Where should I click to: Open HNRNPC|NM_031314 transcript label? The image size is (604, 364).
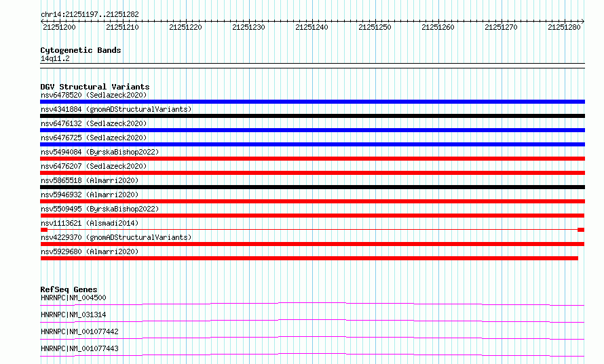73,315
